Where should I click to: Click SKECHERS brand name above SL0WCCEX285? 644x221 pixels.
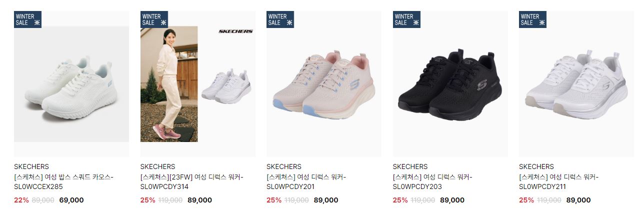tap(31, 166)
